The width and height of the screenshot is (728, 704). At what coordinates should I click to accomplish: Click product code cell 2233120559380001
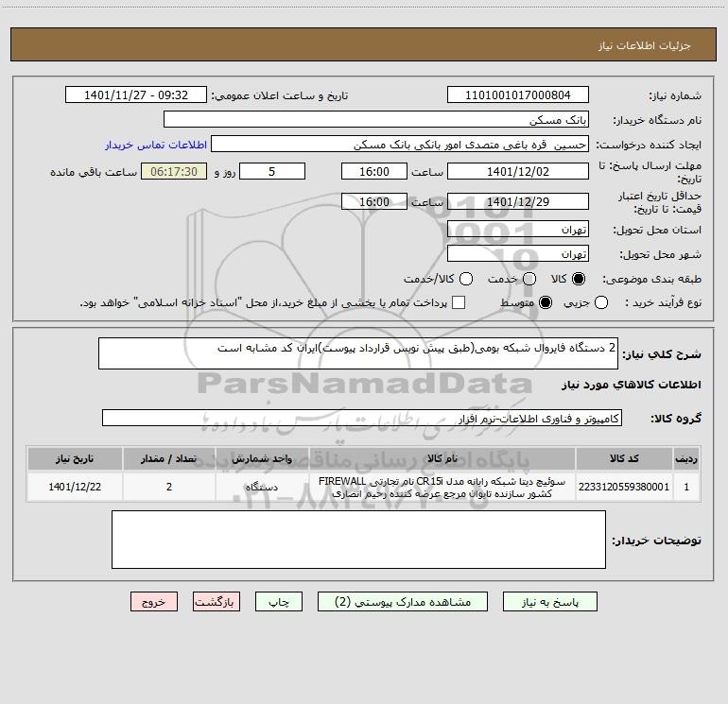[624, 487]
